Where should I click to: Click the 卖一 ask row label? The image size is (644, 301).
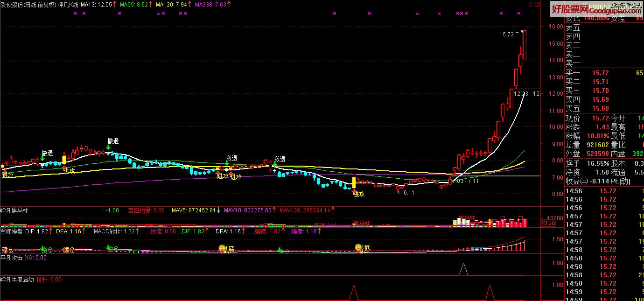(573, 63)
